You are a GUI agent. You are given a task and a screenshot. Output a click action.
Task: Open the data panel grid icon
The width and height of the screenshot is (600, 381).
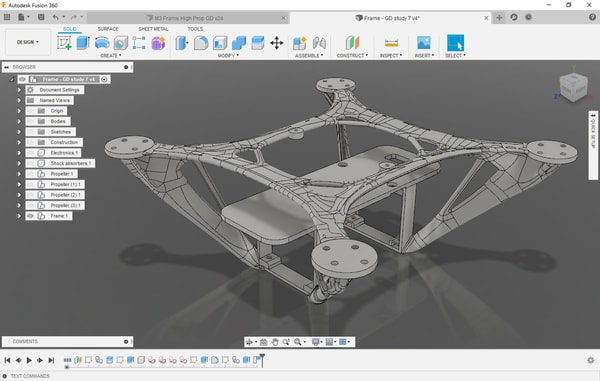tap(7, 17)
